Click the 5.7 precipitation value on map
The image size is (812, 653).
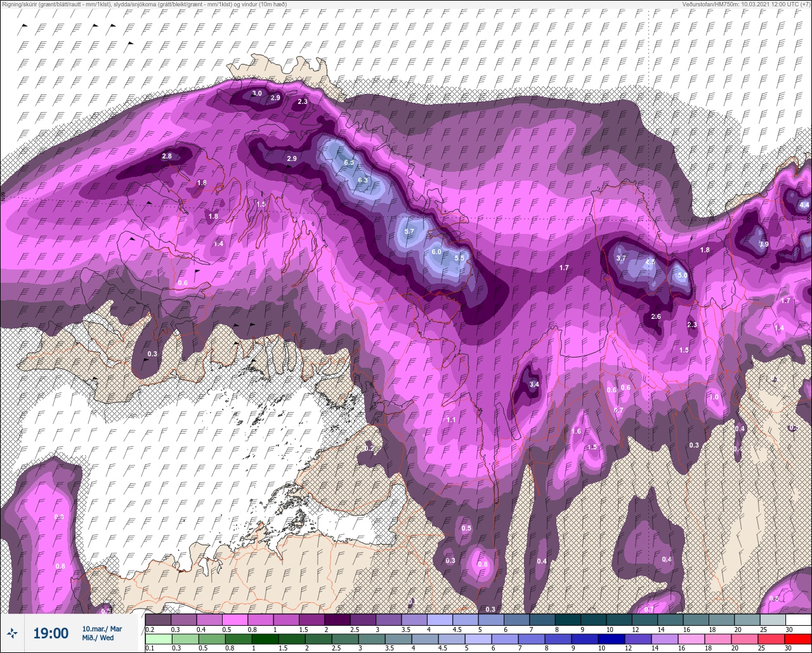[409, 231]
